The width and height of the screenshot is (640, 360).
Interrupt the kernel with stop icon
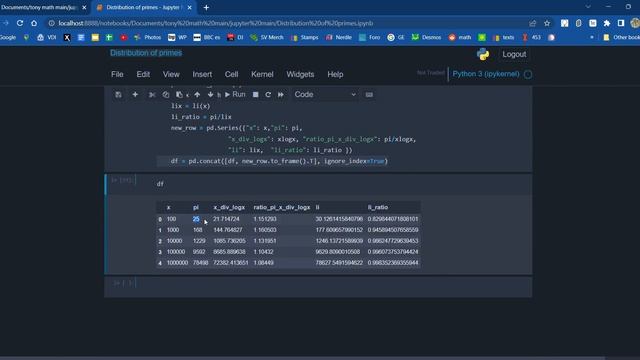(256, 95)
